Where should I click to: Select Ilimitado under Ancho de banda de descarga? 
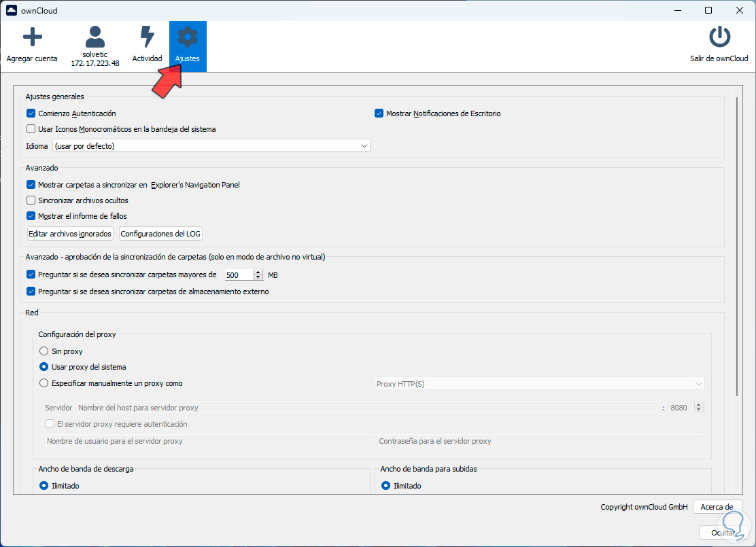pos(44,485)
